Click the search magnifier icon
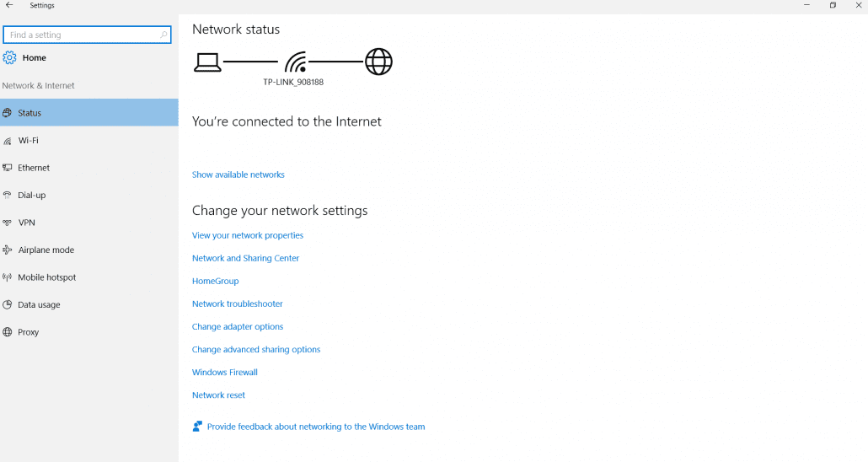Image resolution: width=868 pixels, height=462 pixels. click(x=163, y=35)
